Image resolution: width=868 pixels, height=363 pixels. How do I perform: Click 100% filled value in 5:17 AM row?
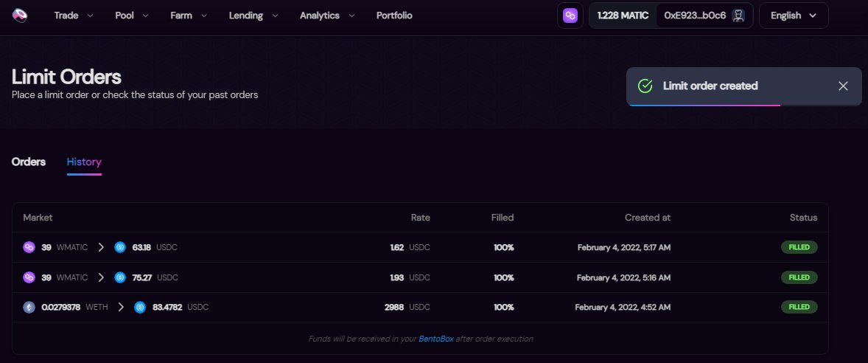[504, 248]
